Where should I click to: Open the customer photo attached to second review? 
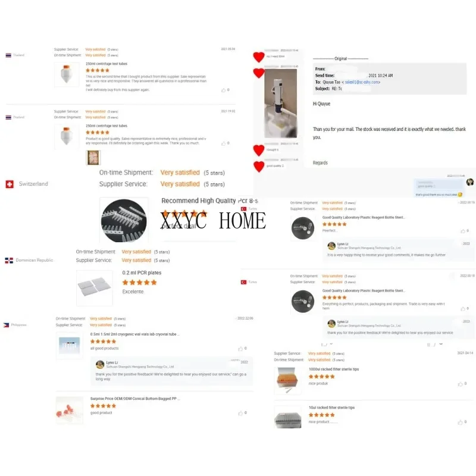(93, 158)
